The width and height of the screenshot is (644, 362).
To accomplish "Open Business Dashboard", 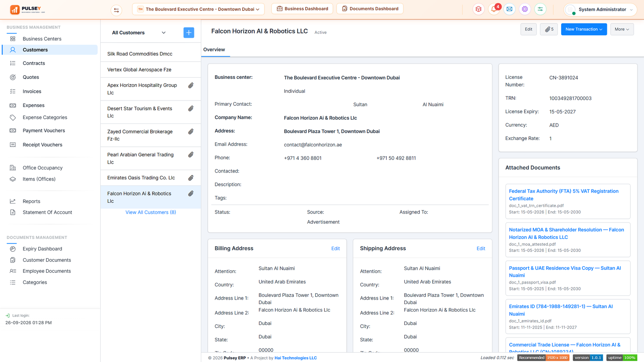I will [x=302, y=9].
